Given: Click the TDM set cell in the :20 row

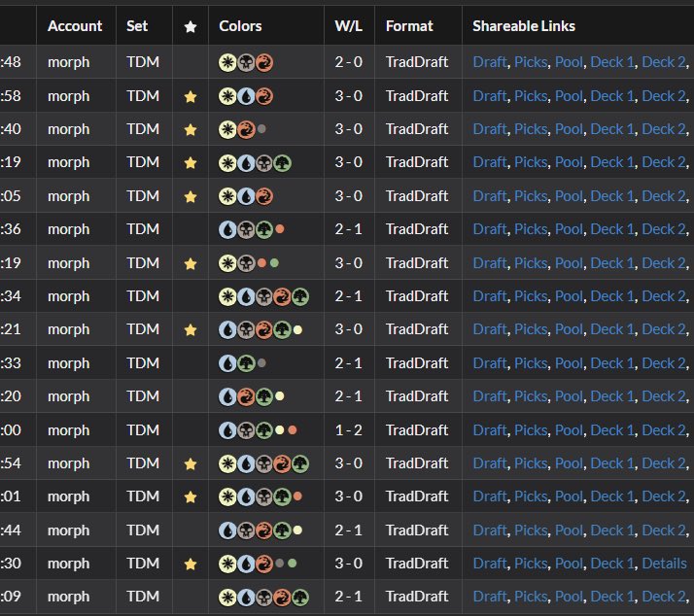Looking at the screenshot, I should [143, 396].
